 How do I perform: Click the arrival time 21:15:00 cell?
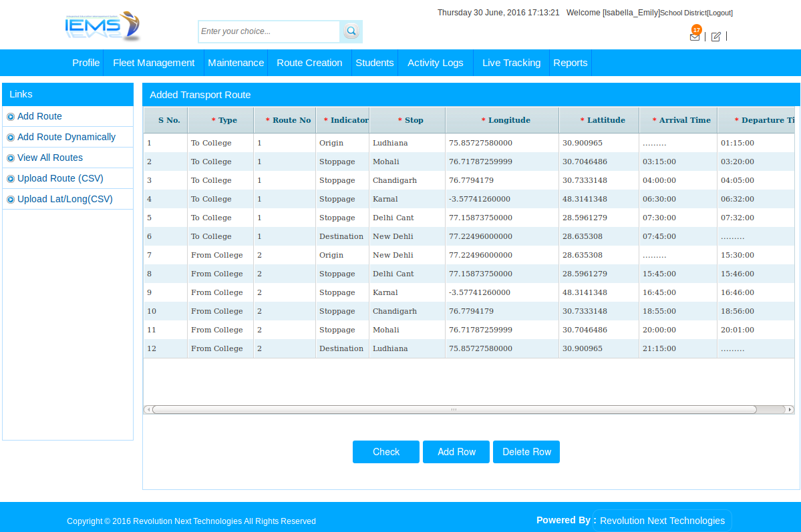pyautogui.click(x=678, y=348)
